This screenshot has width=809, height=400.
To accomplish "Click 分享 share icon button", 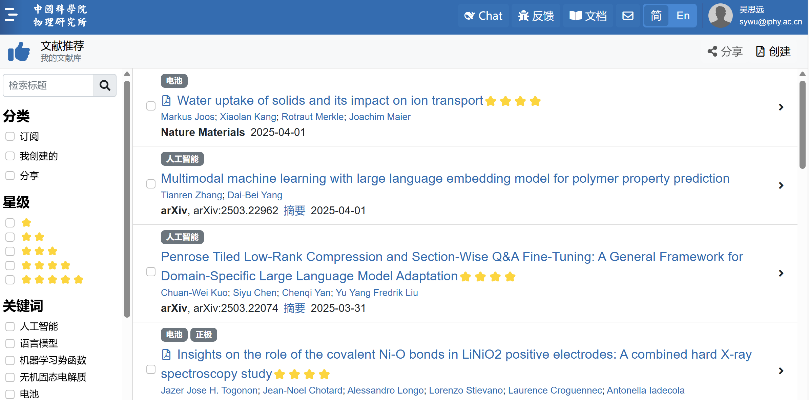I will 724,52.
